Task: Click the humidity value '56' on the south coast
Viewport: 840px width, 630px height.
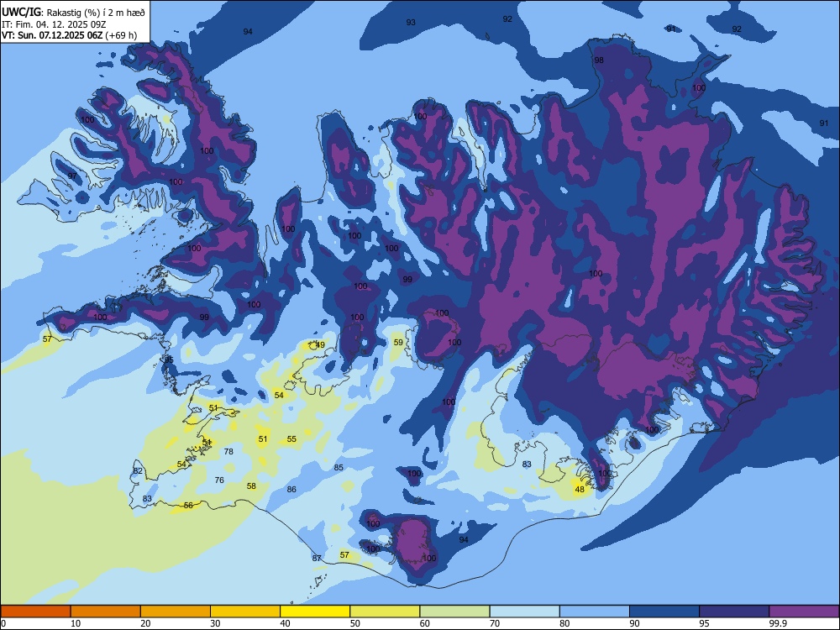Action: tap(188, 505)
